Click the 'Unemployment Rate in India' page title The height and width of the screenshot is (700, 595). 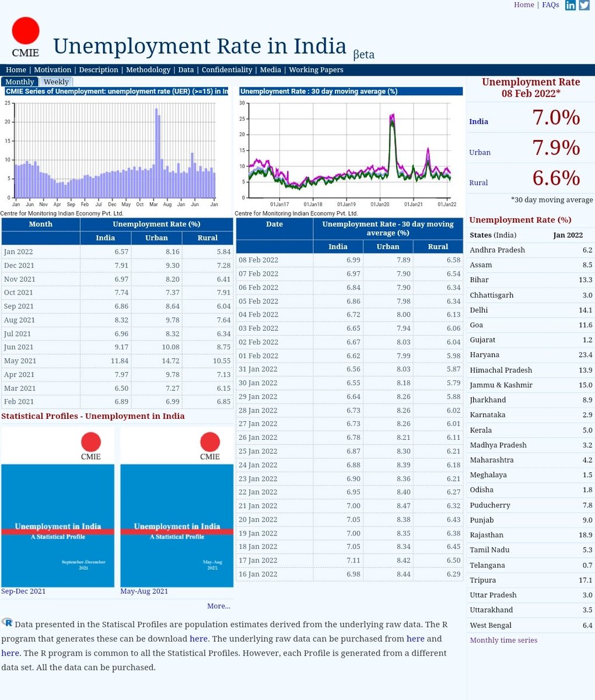(x=199, y=46)
